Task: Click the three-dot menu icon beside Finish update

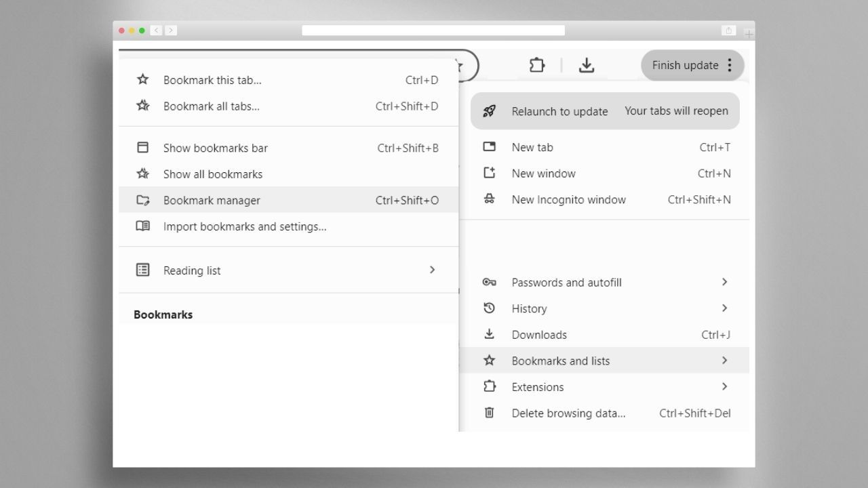Action: [730, 65]
